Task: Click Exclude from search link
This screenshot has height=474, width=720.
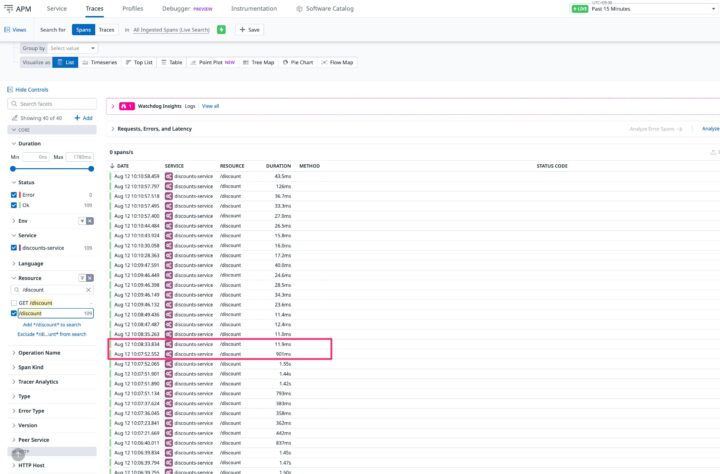Action: point(52,334)
